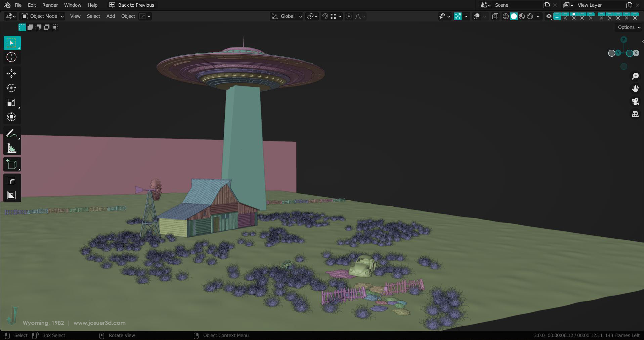
Task: Click the bottom diagonal-split toolbar tool
Action: 12,195
